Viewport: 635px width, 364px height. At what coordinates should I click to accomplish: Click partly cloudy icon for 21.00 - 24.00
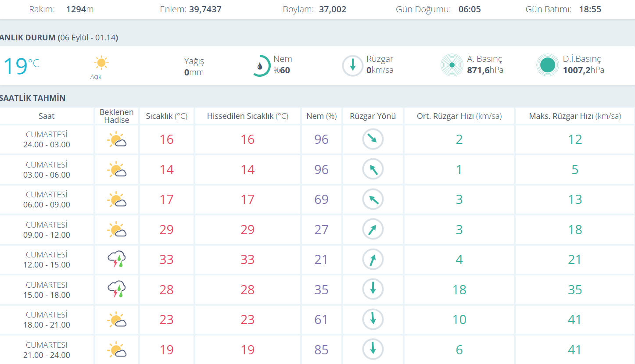(117, 350)
